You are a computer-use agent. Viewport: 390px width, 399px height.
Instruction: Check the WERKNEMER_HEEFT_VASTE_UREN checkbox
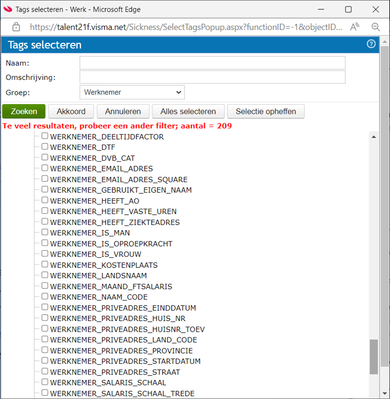[x=45, y=211]
